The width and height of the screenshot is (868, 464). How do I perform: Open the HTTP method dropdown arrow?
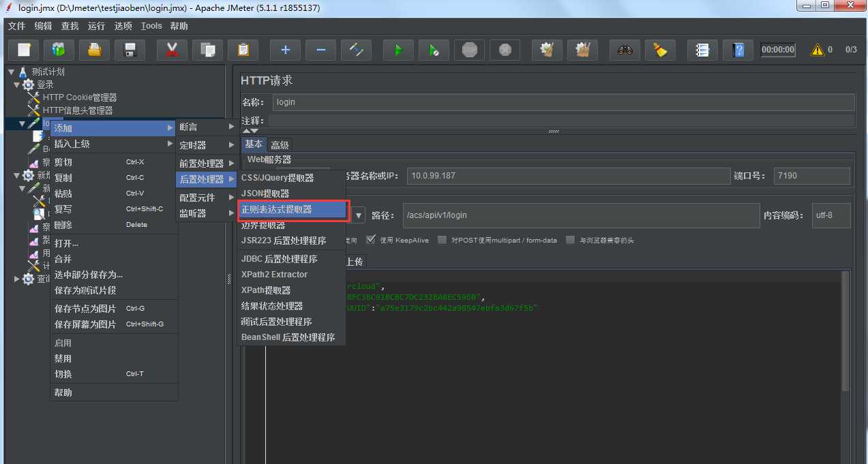(x=359, y=215)
